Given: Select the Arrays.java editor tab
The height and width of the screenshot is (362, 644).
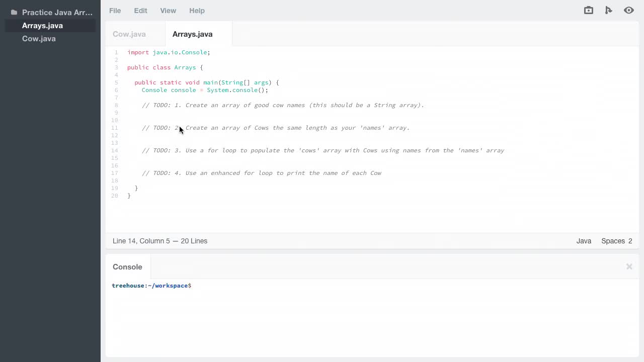Looking at the screenshot, I should [x=192, y=34].
